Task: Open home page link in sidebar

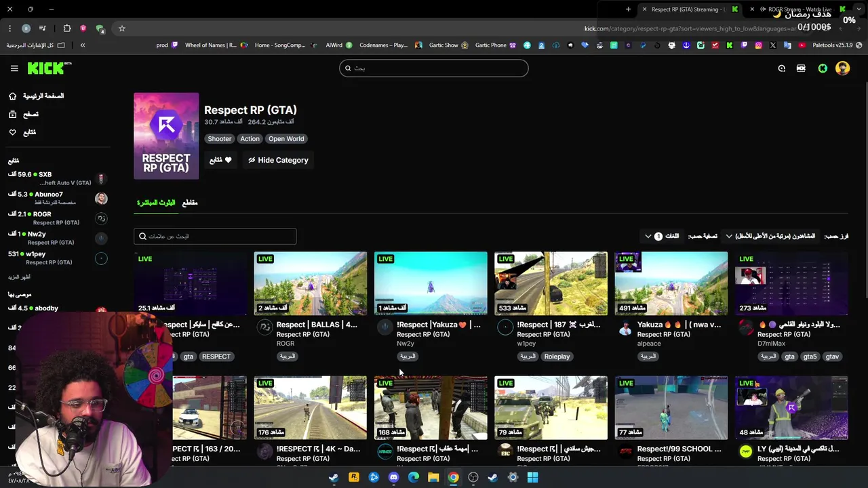Action: coord(43,96)
